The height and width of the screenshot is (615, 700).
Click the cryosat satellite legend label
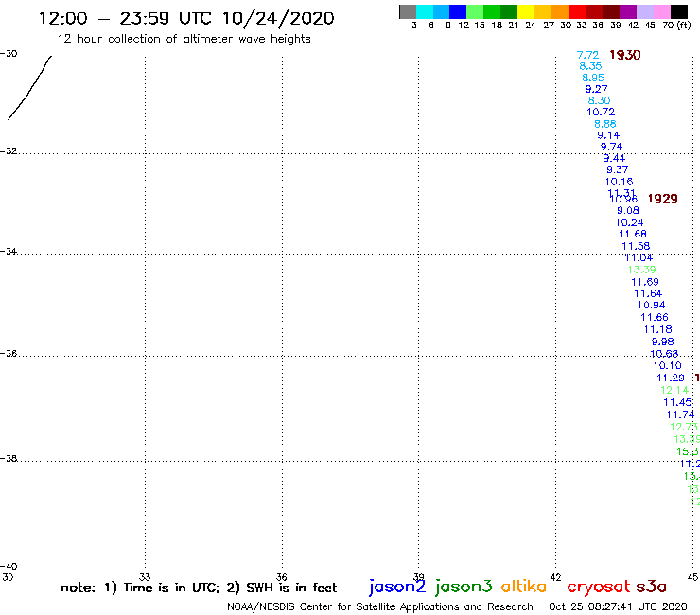point(599,587)
